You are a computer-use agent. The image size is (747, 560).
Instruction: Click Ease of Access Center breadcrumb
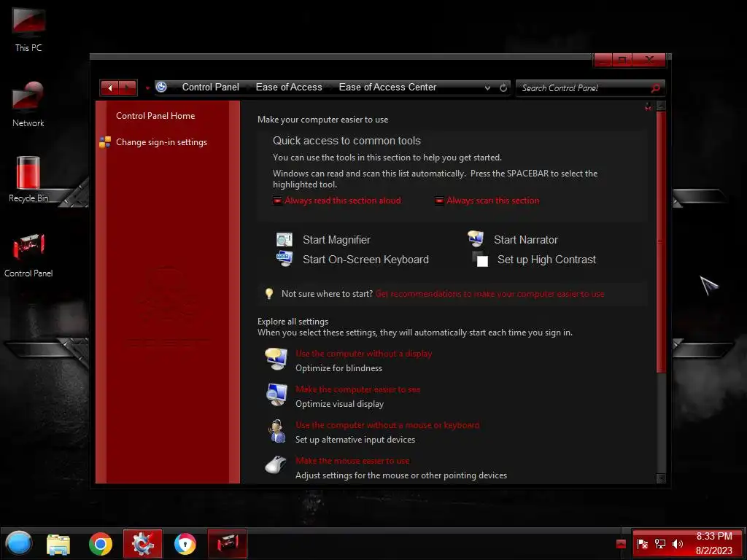tap(387, 87)
